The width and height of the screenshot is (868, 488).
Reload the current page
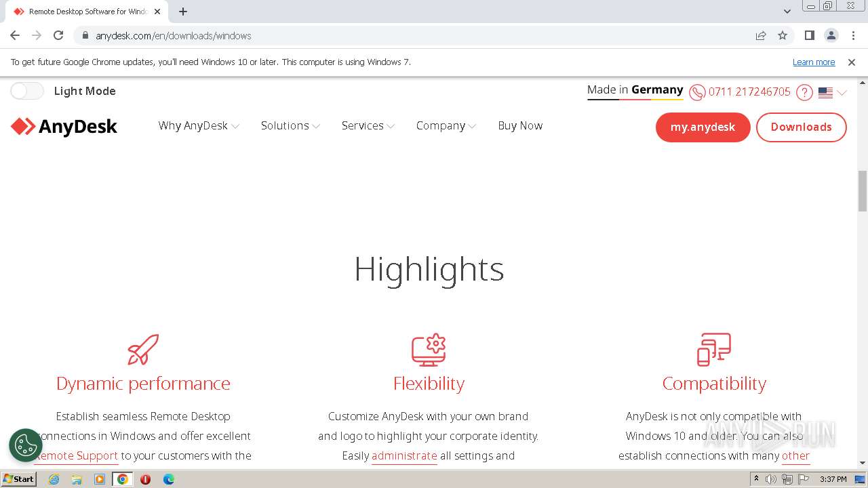point(58,35)
